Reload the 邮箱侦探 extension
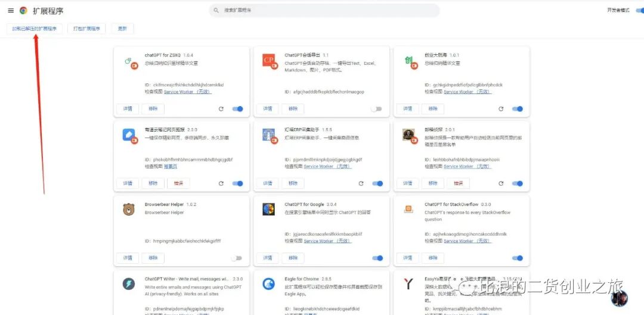 click(x=501, y=183)
